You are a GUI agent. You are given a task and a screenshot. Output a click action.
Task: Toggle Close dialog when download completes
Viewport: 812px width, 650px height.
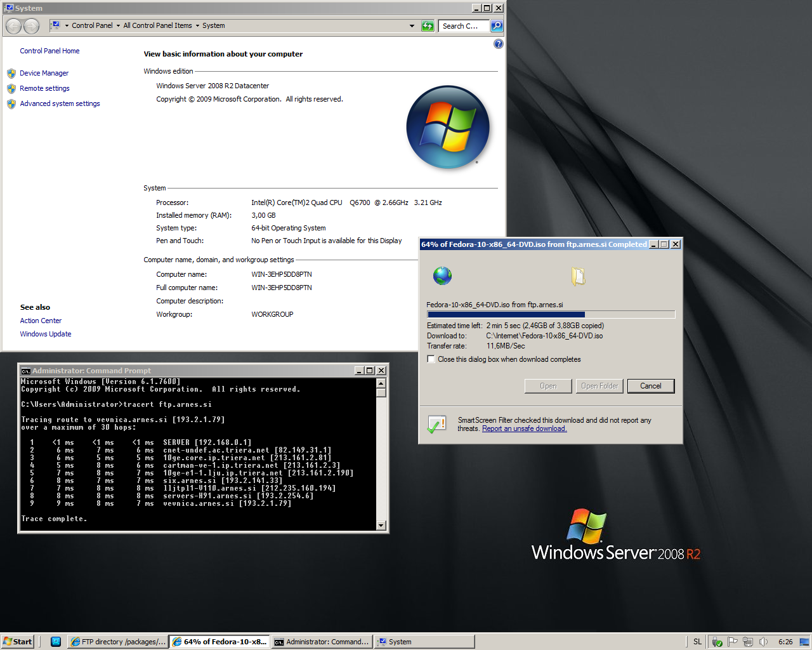[x=431, y=359]
